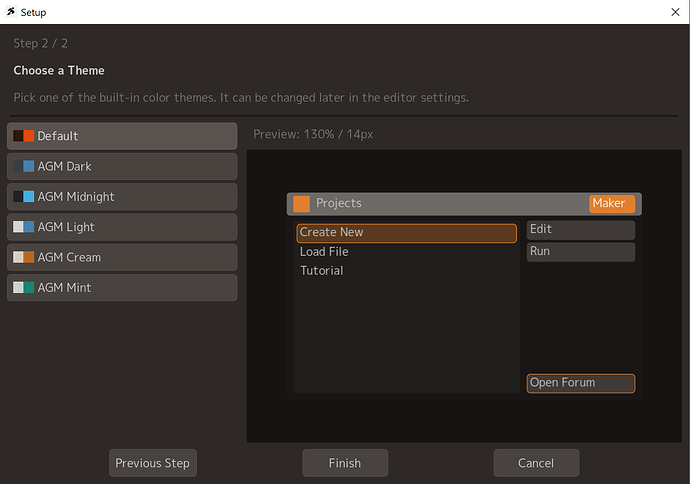Click the Projects header title

pyautogui.click(x=339, y=203)
